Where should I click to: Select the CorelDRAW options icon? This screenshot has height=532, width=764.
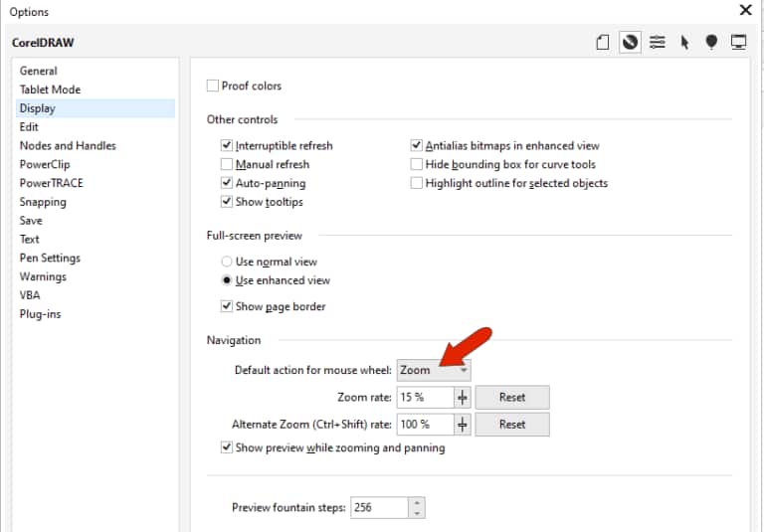tap(629, 42)
